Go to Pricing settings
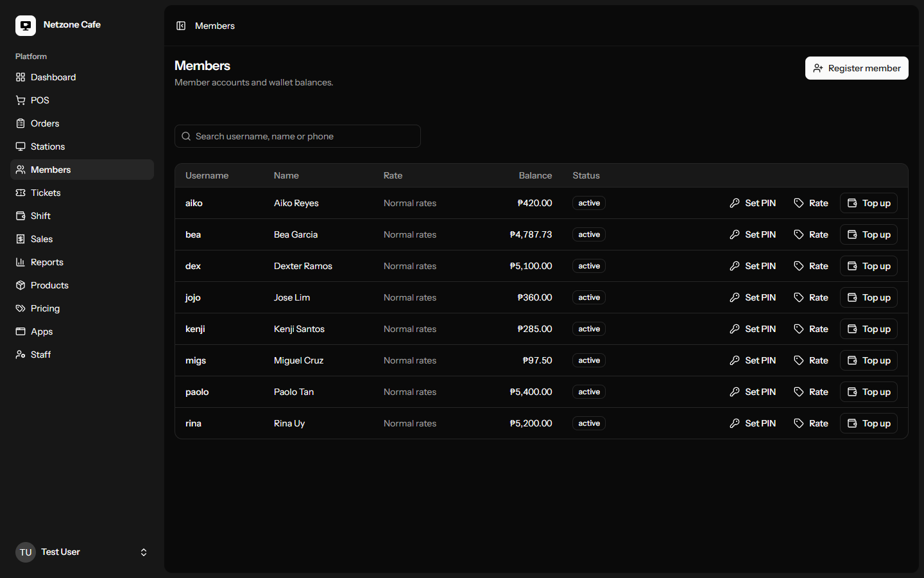 tap(82, 308)
